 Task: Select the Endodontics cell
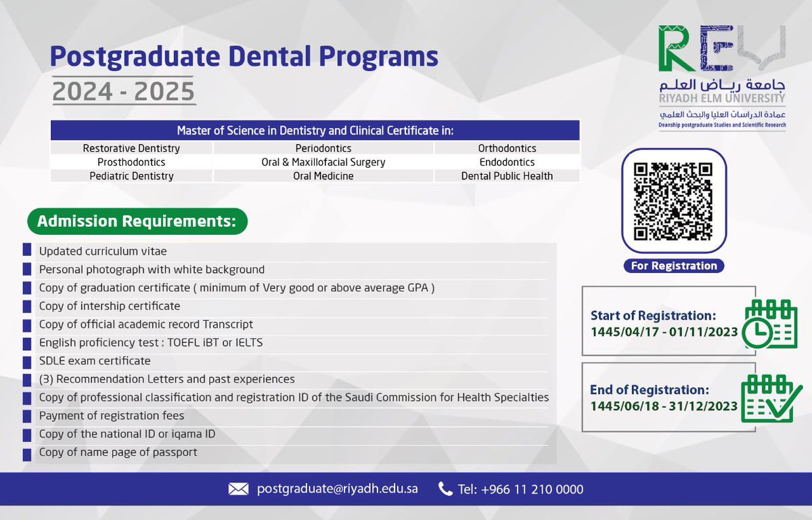click(507, 162)
